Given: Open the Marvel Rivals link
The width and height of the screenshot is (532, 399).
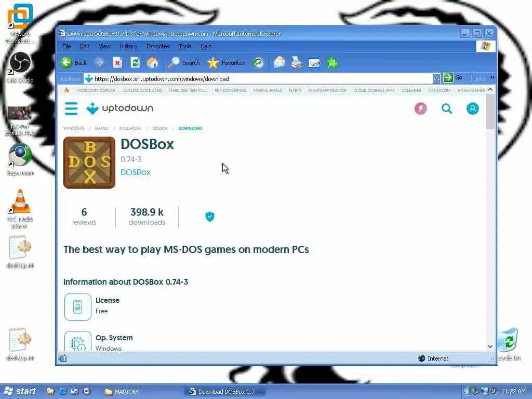Looking at the screenshot, I should 268,90.
